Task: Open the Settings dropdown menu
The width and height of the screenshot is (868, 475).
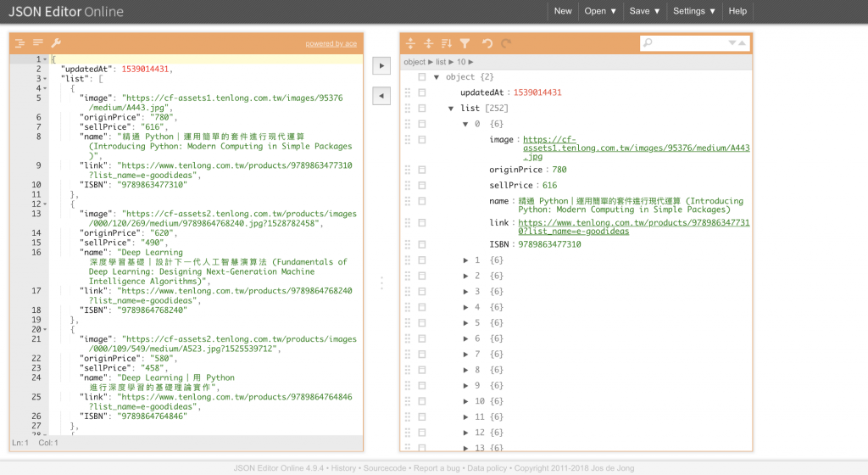Action: (694, 11)
